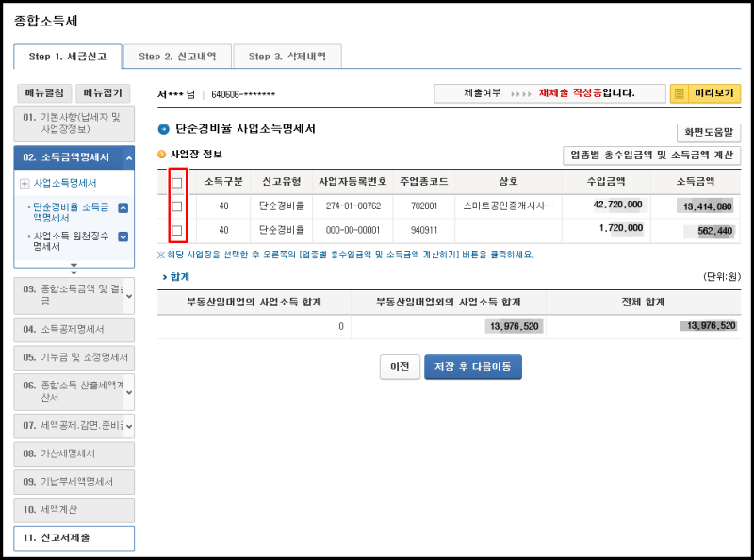Click the 메뉴펼침 button
Screen dimensions: 754x560
click(44, 92)
